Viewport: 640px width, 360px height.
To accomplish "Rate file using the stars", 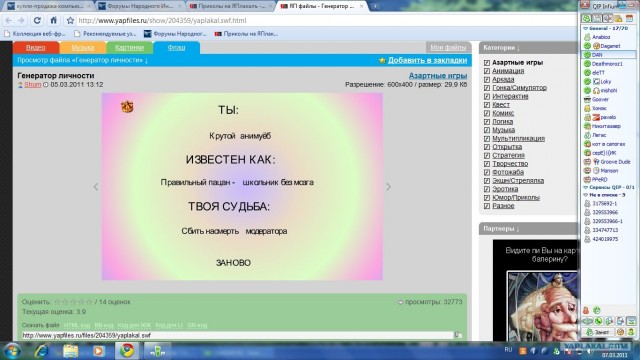I will 73,302.
